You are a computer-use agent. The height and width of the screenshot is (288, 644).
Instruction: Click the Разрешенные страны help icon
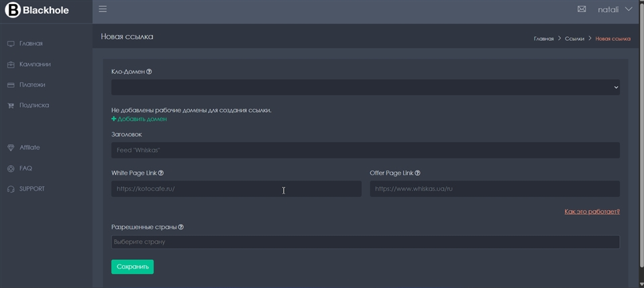tap(181, 227)
